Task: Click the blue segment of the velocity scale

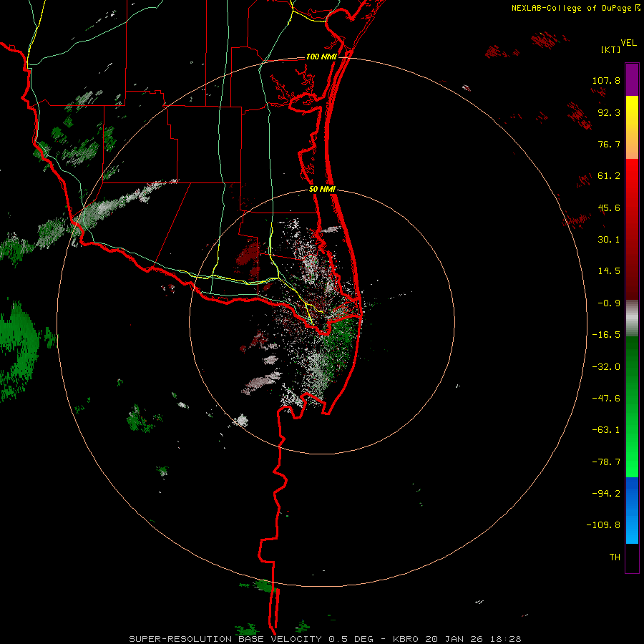Action: [x=632, y=510]
